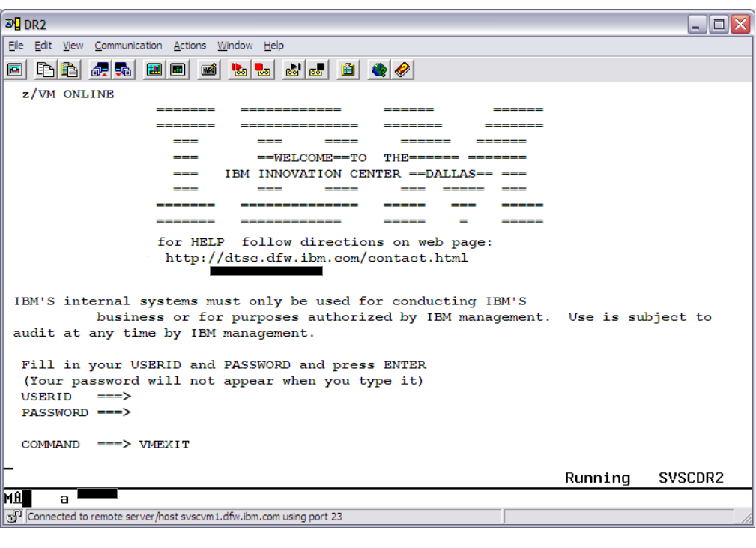Click the 'audit at any time' text line
Image resolution: width=756 pixels, height=548 pixels.
pos(163,333)
